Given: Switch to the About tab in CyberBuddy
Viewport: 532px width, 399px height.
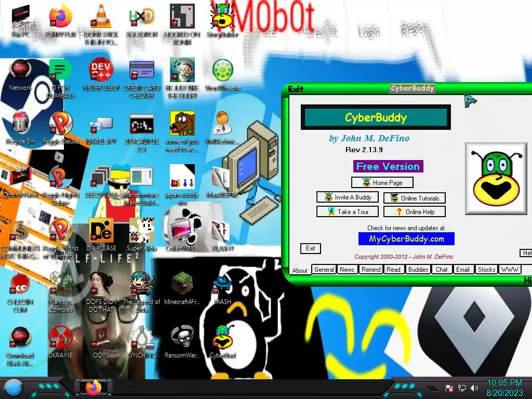Looking at the screenshot, I should click(300, 270).
